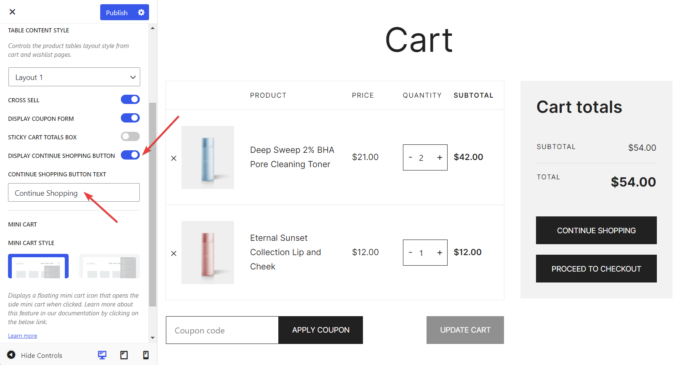
Task: Switch to mobile preview icon
Action: (x=146, y=355)
